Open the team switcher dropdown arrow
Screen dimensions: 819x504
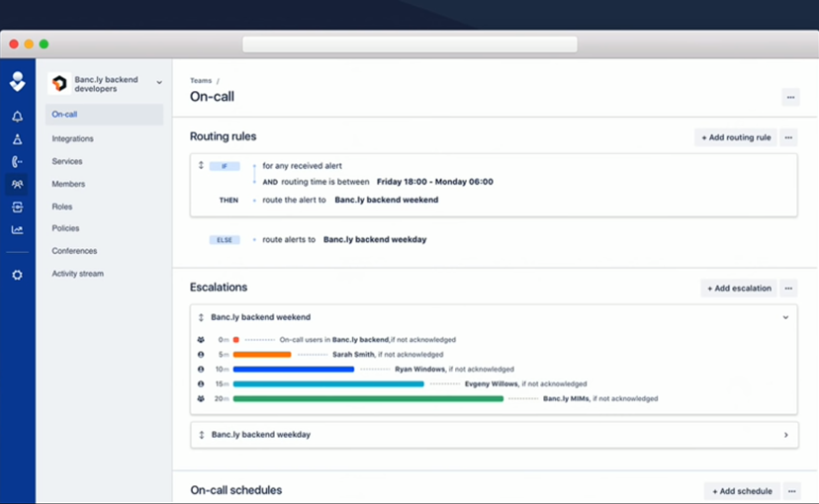pos(159,82)
